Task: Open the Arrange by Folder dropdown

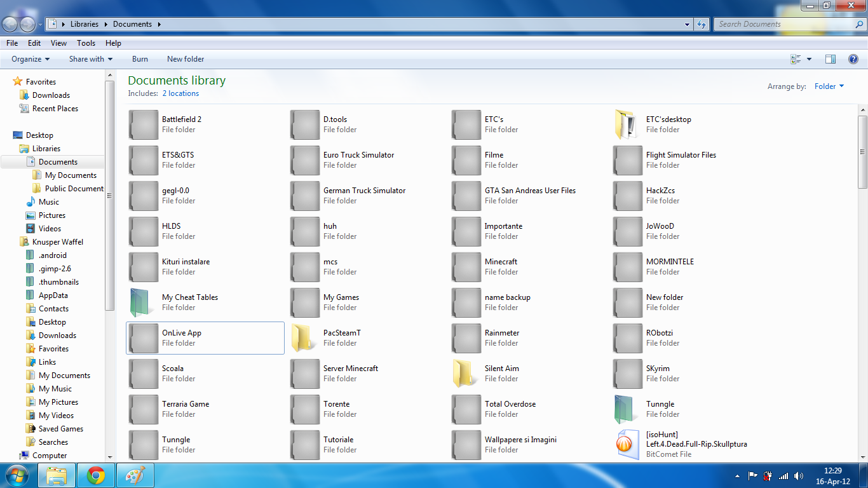Action: point(829,86)
